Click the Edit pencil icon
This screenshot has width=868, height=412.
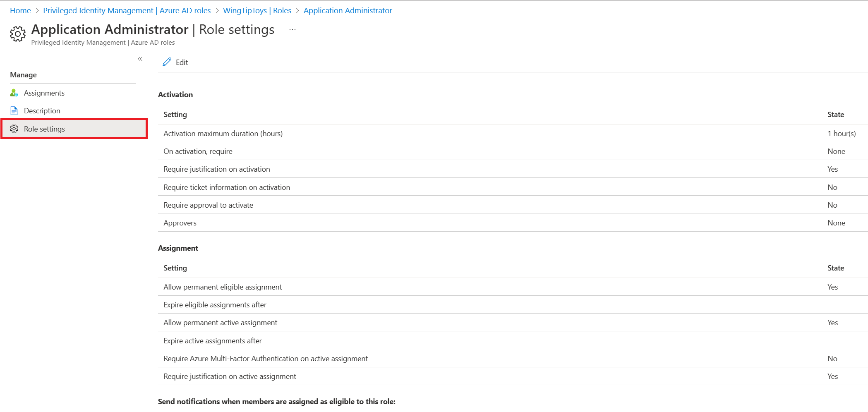coord(167,62)
